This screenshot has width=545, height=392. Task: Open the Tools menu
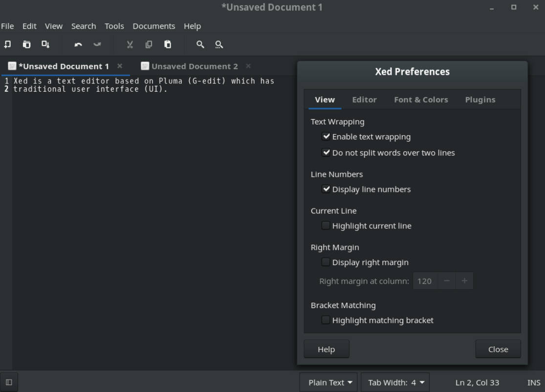click(114, 26)
